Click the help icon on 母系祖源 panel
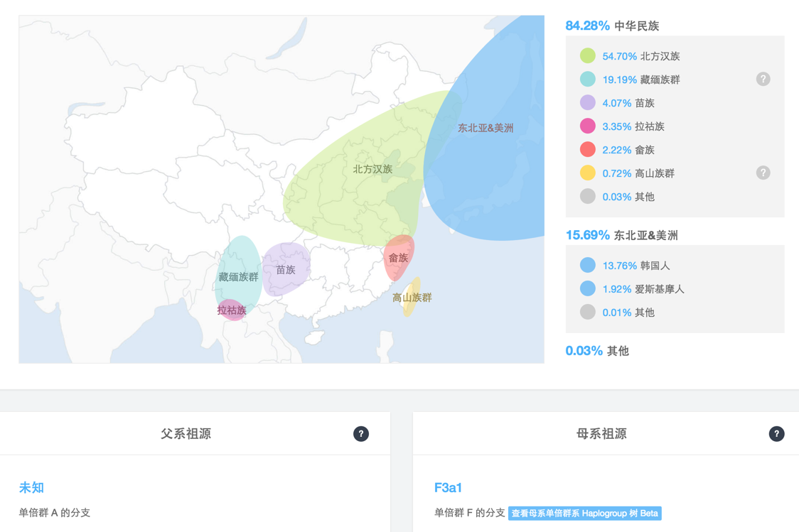This screenshot has width=799, height=532. (776, 433)
